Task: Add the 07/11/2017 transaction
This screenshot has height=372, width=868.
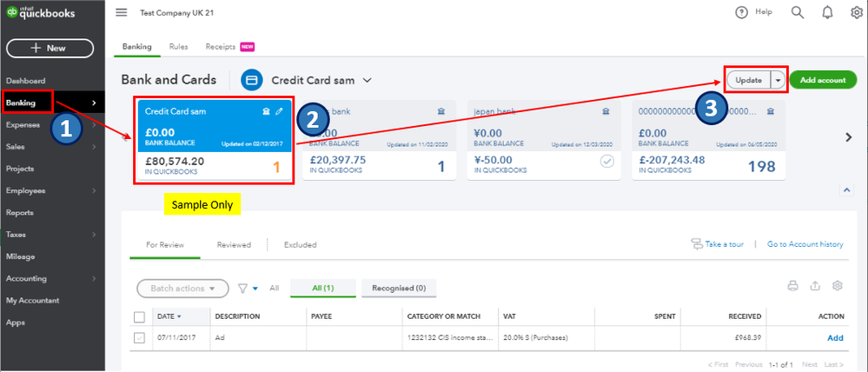Action: [835, 338]
